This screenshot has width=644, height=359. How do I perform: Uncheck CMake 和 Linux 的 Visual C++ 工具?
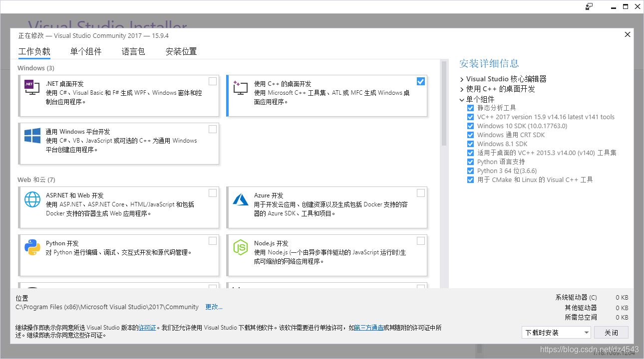click(470, 179)
